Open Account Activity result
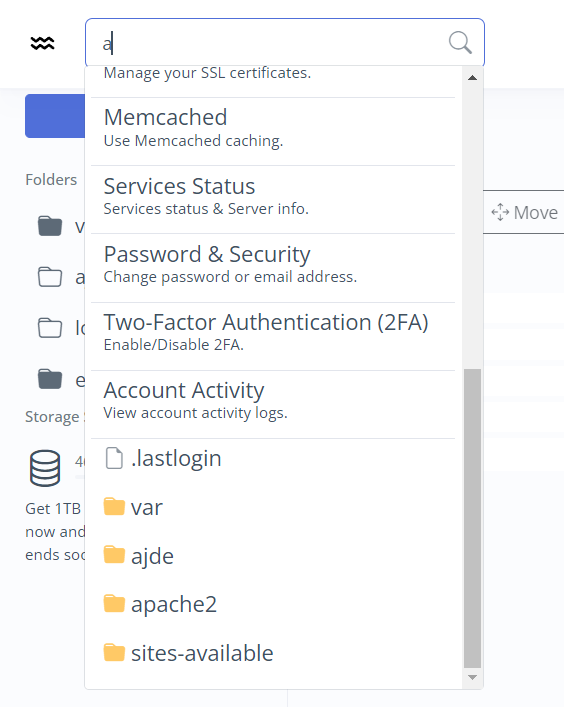 [273, 400]
